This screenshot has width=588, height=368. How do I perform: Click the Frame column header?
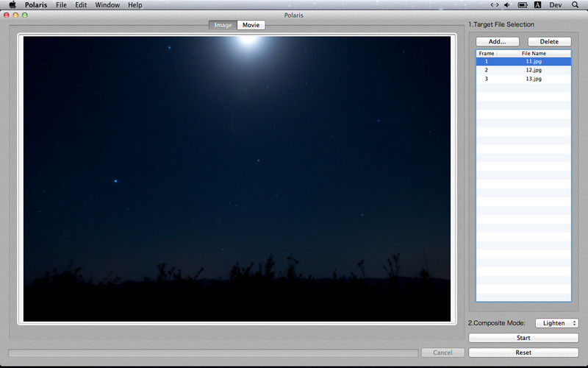coord(487,53)
